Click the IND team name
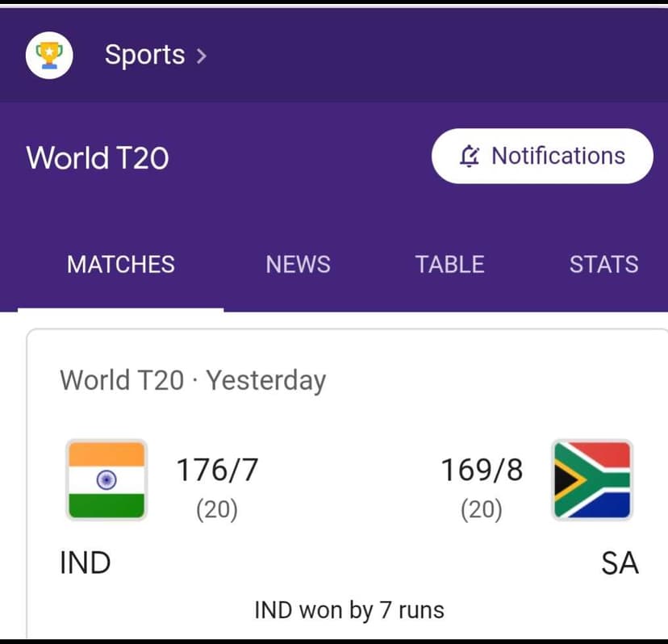Screen dimensions: 668x644 (x=86, y=562)
